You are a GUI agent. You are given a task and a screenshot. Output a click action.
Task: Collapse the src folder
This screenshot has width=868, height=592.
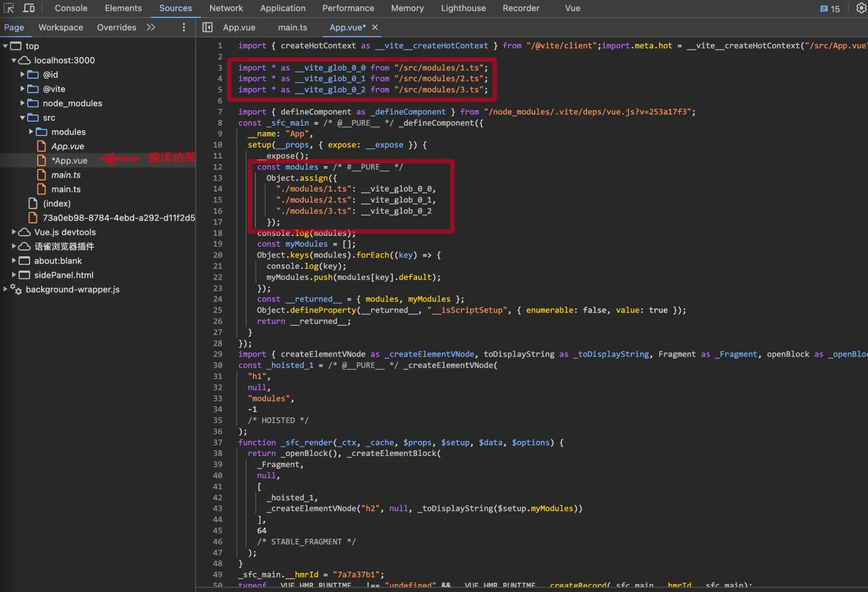coord(23,117)
